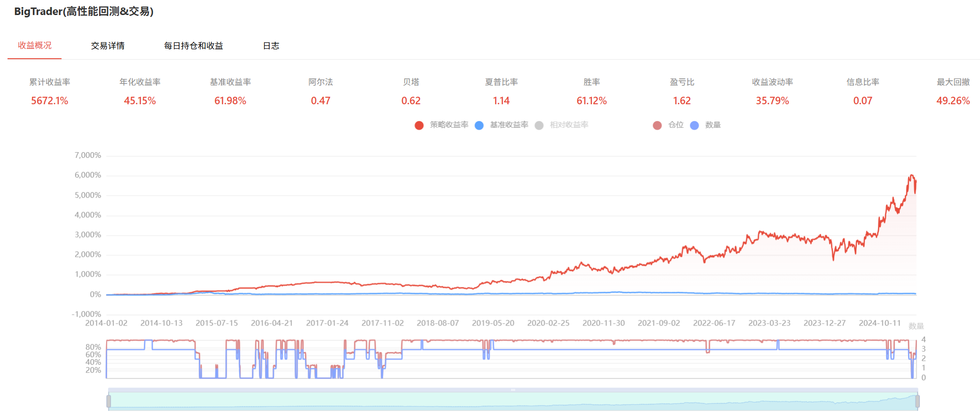Click the 盈亏比 value 1.62

[682, 100]
